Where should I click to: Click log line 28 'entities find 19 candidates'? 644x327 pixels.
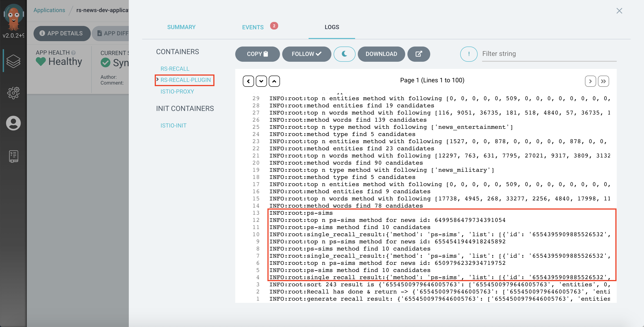(352, 106)
